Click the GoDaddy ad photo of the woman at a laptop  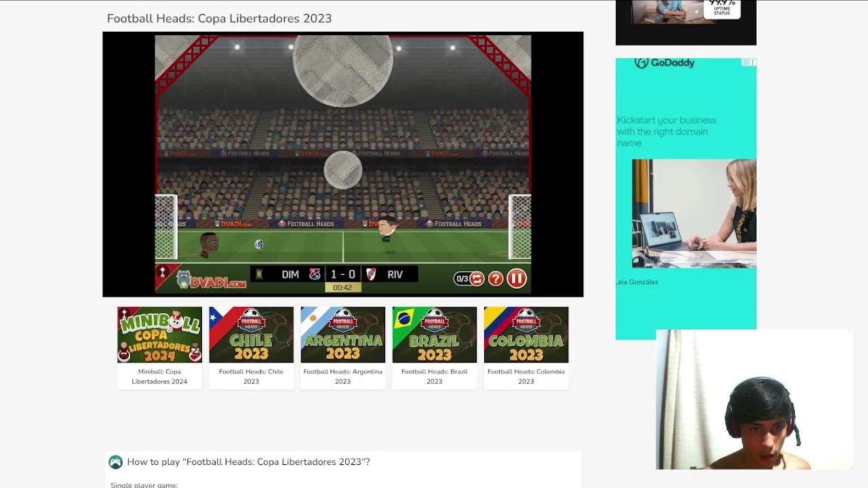[x=694, y=213]
